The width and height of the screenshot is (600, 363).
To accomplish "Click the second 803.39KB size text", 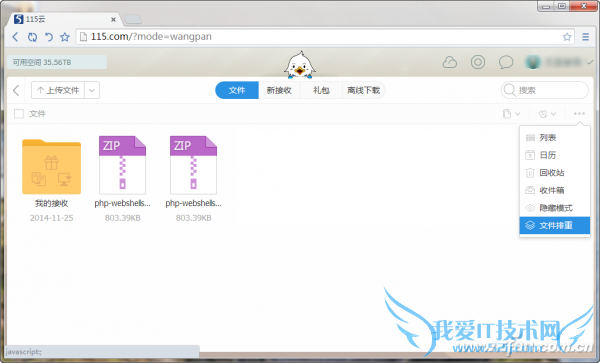I will [193, 218].
